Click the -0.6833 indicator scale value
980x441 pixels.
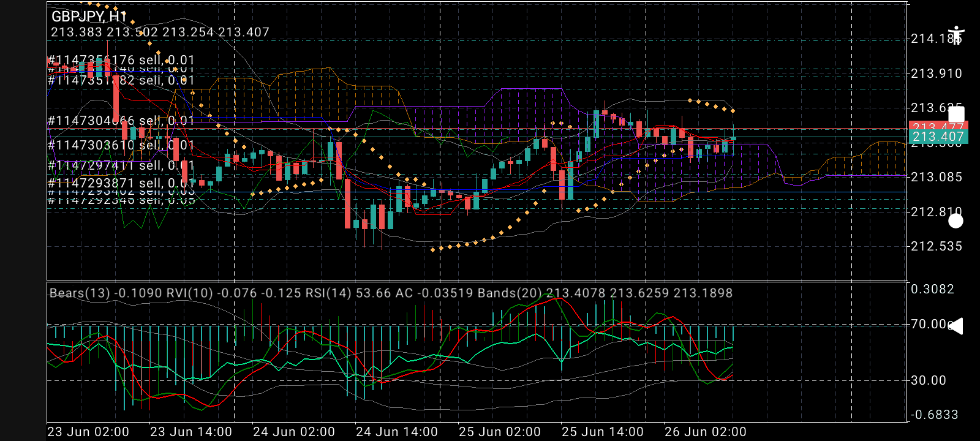pyautogui.click(x=935, y=415)
